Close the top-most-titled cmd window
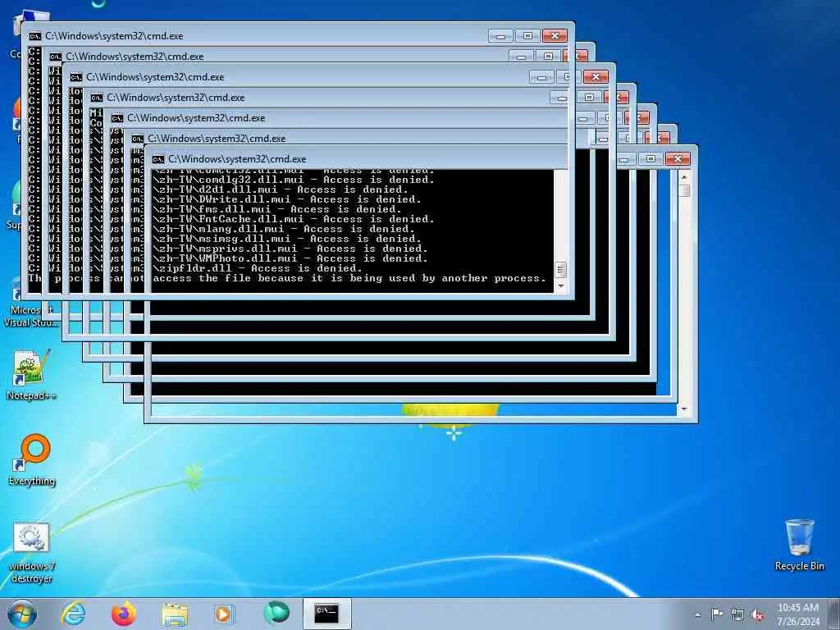 [555, 36]
